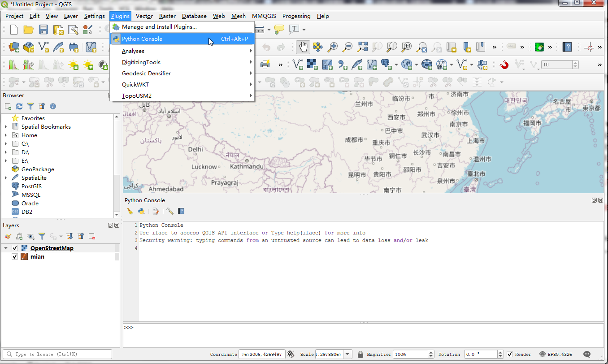Remove the selected layer from Layers panel

(x=91, y=236)
